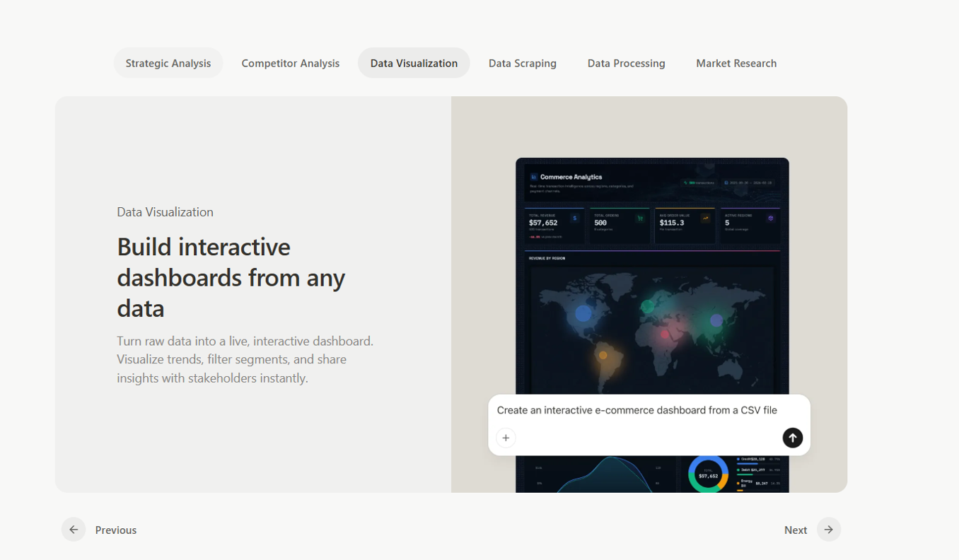This screenshot has height=560, width=959.
Task: Open the date range selector in dashboard header
Action: (748, 182)
